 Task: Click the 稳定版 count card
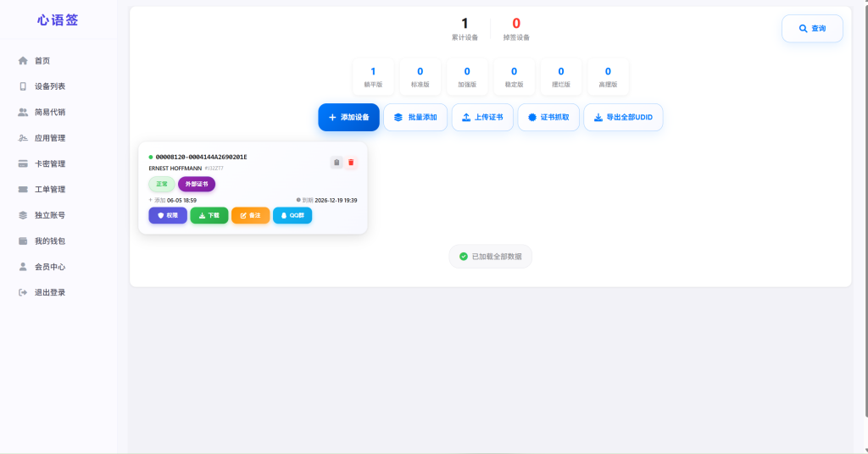[515, 77]
